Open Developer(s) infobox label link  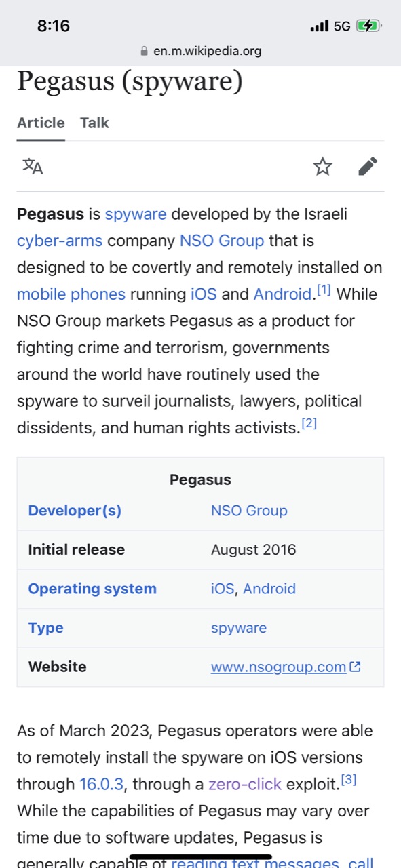pyautogui.click(x=75, y=511)
